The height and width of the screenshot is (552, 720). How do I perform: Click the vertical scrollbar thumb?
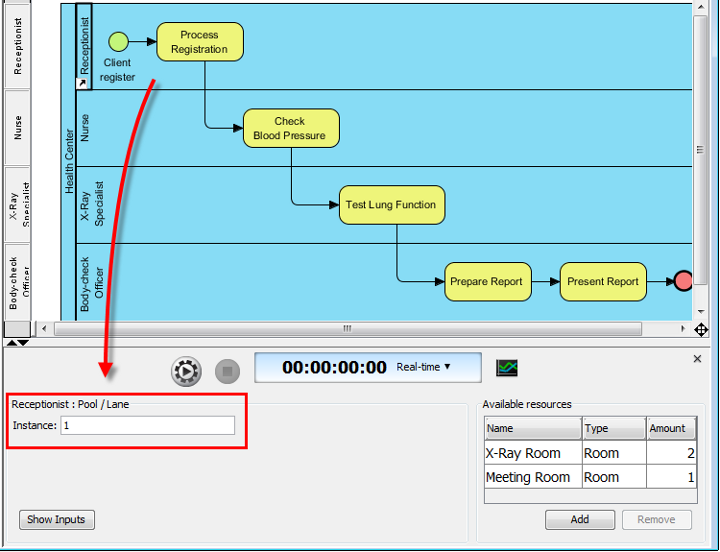tap(700, 149)
